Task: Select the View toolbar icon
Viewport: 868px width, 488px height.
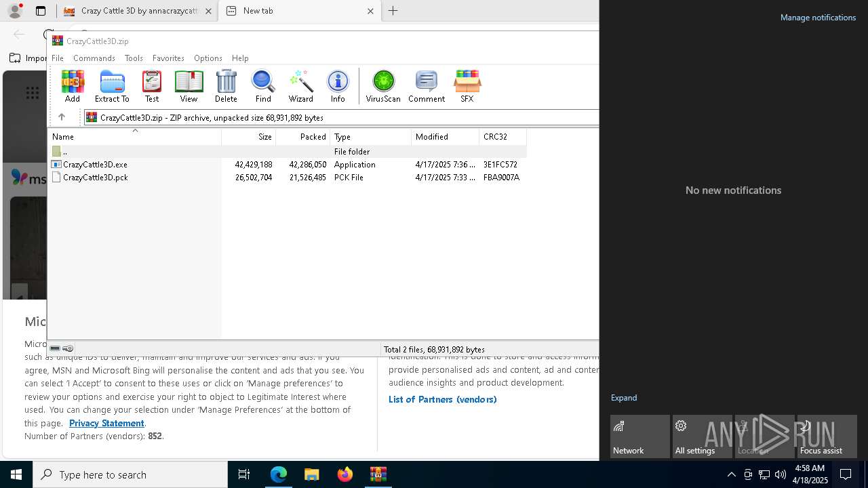Action: click(189, 86)
